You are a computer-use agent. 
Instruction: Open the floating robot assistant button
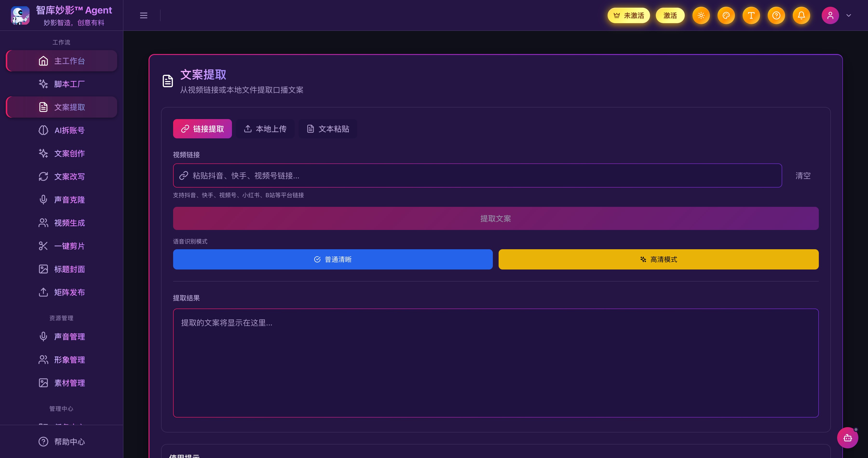pos(848,438)
